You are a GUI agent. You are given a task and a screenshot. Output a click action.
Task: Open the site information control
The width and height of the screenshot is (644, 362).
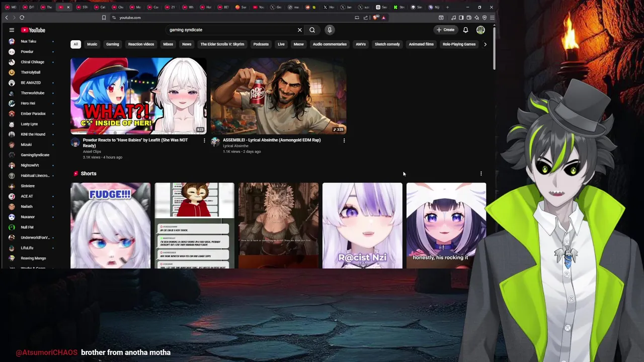[x=114, y=18]
